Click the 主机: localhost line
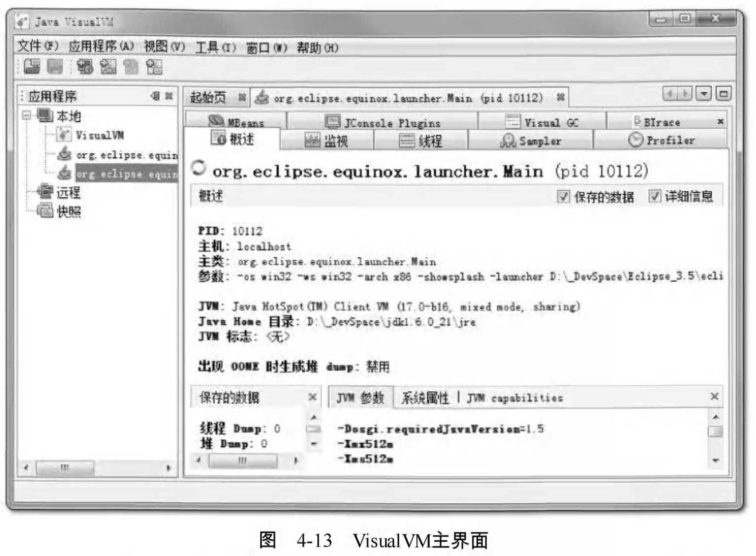The height and width of the screenshot is (556, 756). (244, 245)
